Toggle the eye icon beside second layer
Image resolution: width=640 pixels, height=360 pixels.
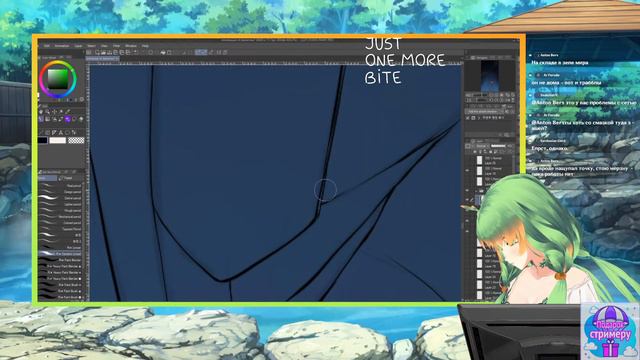(x=467, y=170)
